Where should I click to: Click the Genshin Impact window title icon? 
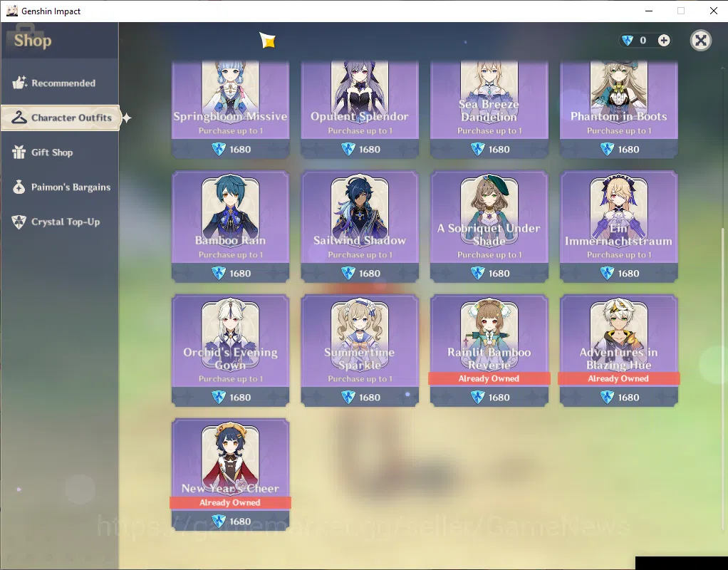[x=12, y=11]
